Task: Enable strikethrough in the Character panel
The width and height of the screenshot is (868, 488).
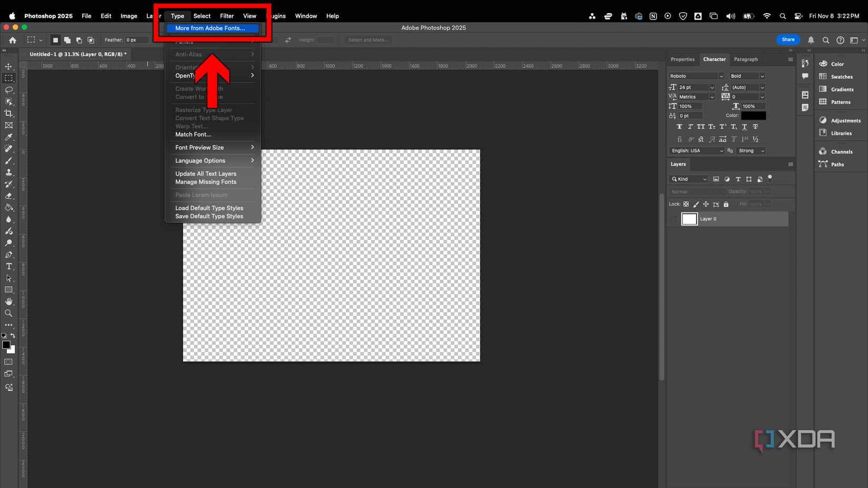Action: [x=755, y=126]
